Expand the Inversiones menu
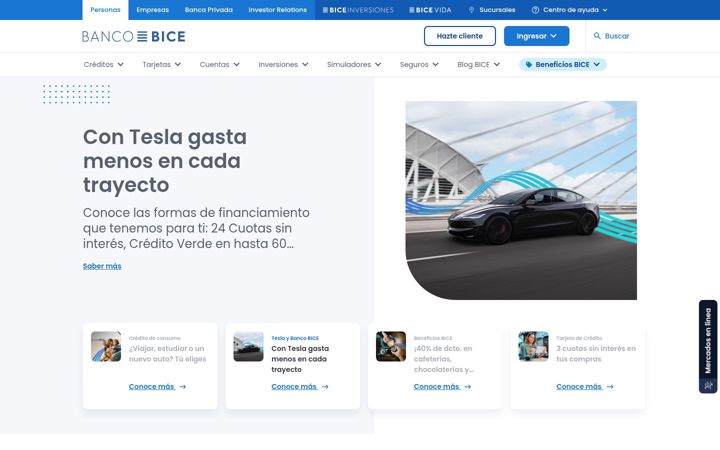Viewport: 720px width, 450px height. pos(283,65)
